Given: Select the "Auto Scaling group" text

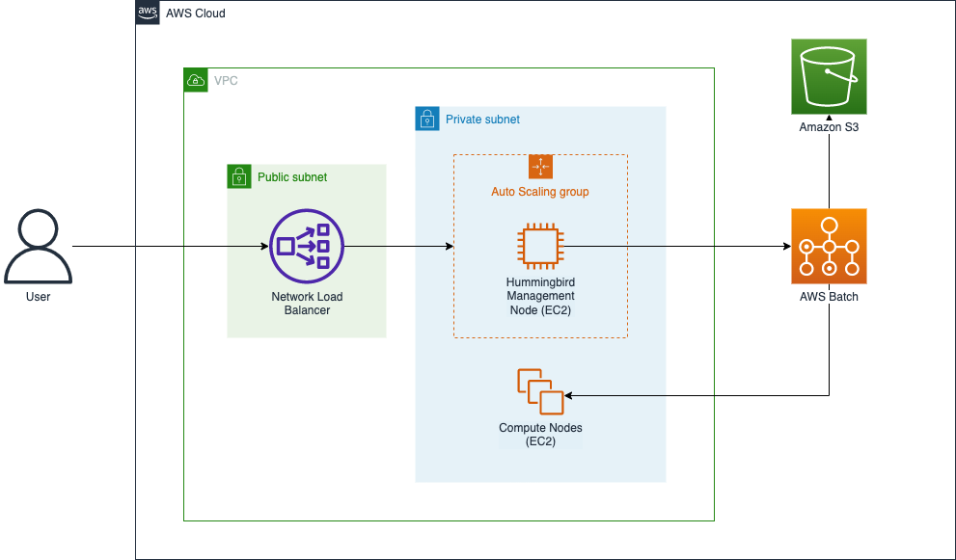Looking at the screenshot, I should click(540, 192).
